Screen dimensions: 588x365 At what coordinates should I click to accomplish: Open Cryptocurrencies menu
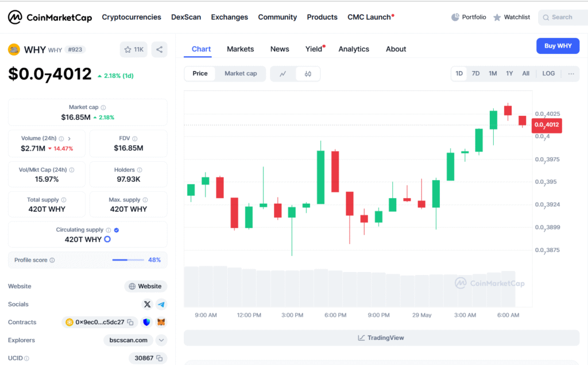131,17
